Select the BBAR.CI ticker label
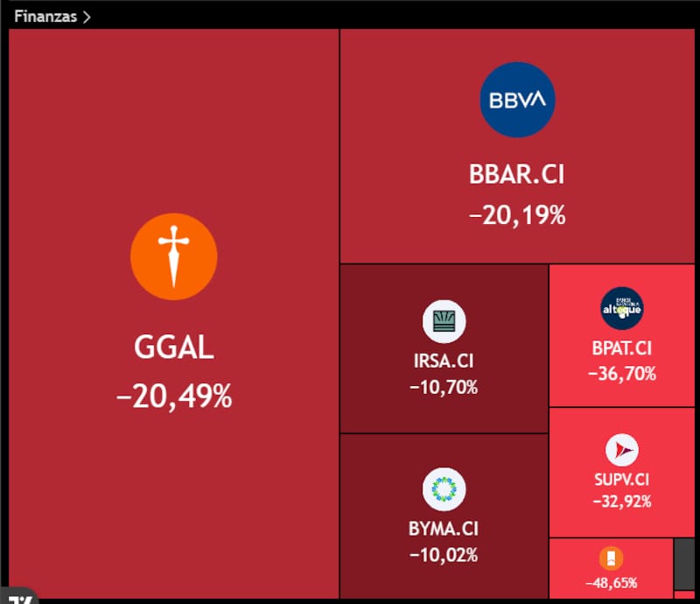 tap(517, 174)
